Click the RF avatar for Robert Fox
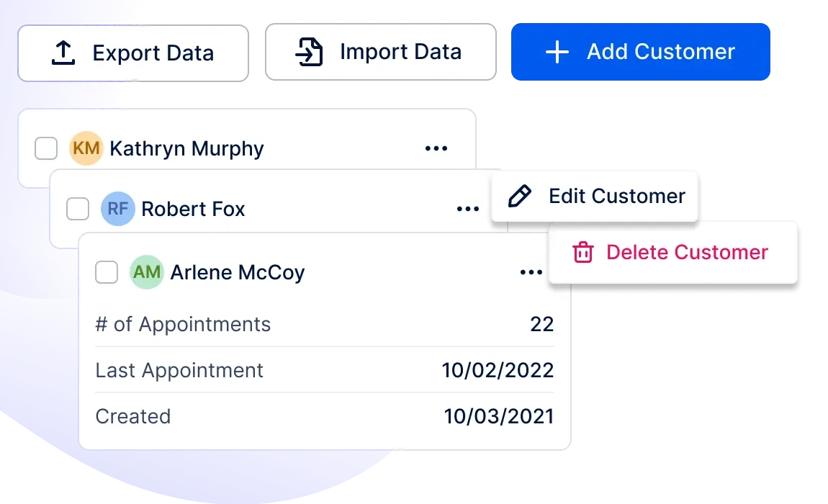 click(118, 209)
